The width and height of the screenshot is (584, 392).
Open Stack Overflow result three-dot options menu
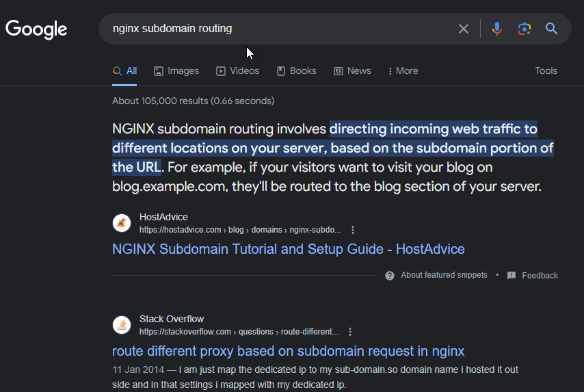pos(349,332)
